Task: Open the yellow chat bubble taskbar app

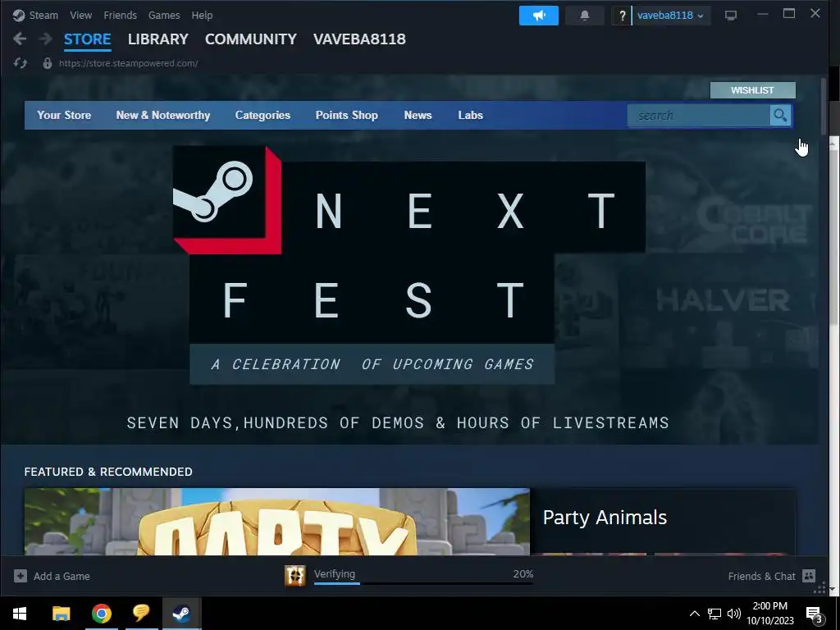Action: (141, 612)
